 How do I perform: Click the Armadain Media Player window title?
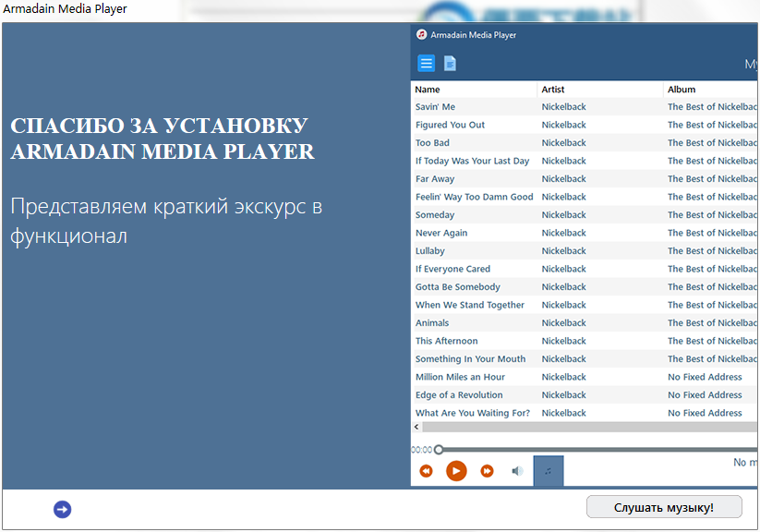65,8
